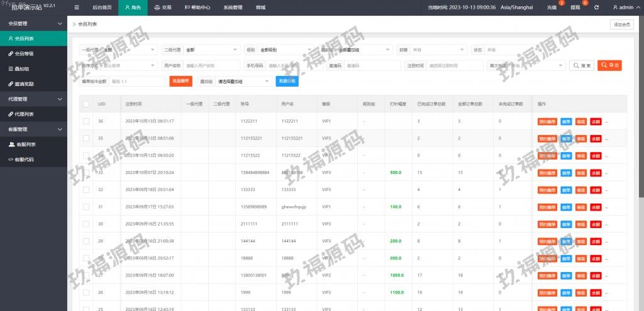Image resolution: width=644 pixels, height=311 pixels.
Task: Switch to the 系统管理 top tab
Action: 232,8
